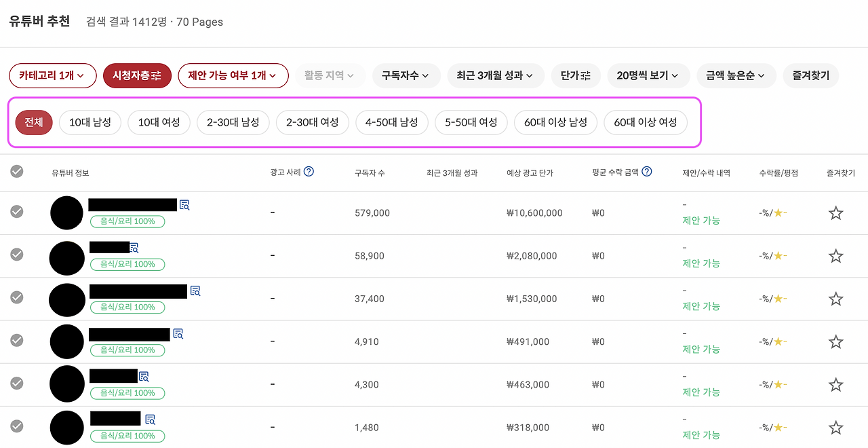Click the 즐겨찾기 button
This screenshot has width=868, height=448.
[810, 75]
